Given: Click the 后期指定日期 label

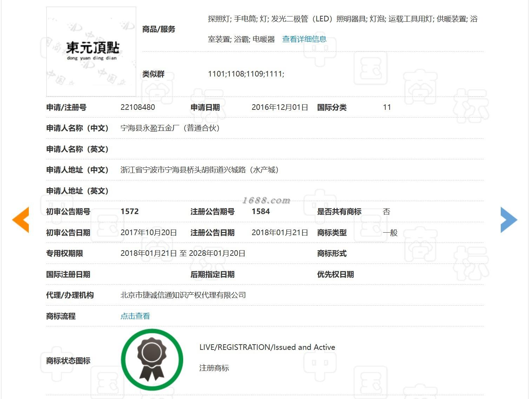Looking at the screenshot, I should (x=212, y=274).
